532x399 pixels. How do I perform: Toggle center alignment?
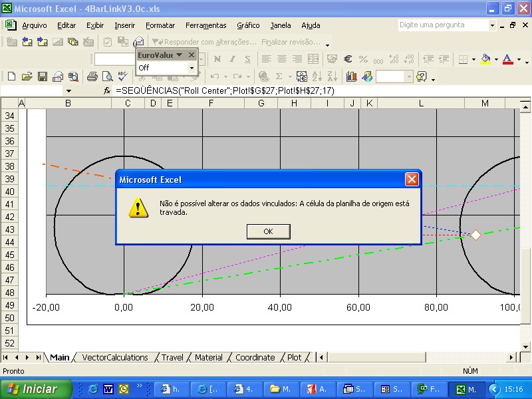282,59
